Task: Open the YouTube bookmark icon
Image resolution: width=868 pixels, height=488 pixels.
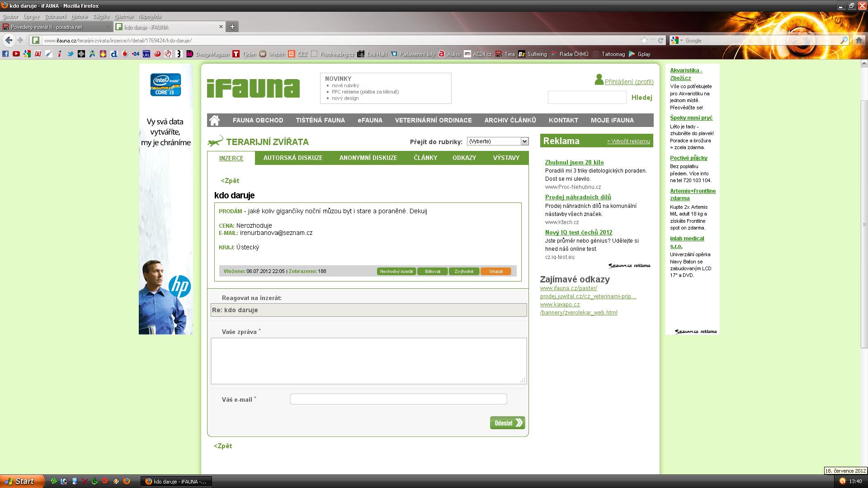Action: point(16,54)
